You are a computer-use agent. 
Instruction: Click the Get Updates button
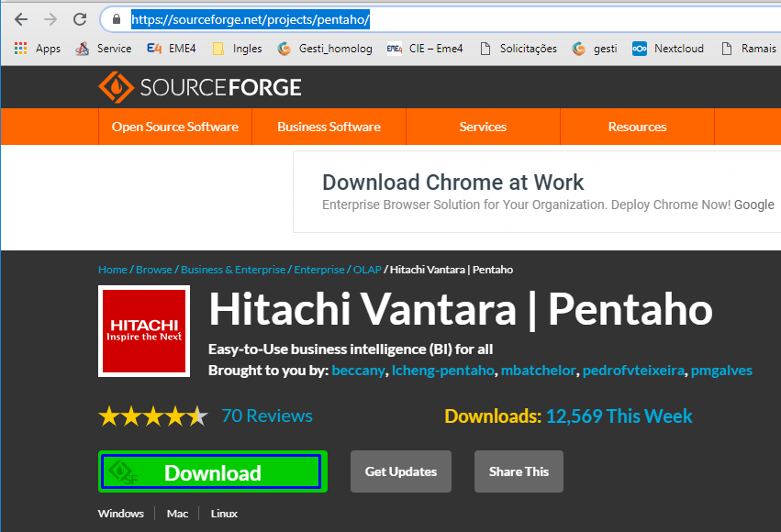[401, 471]
